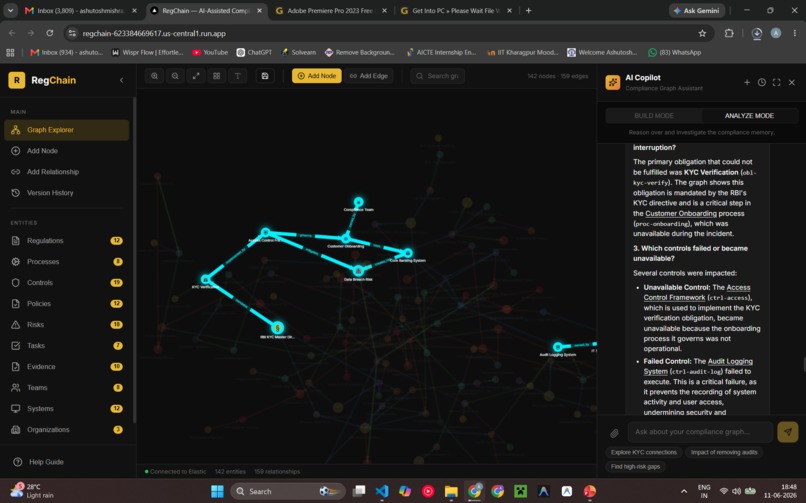This screenshot has height=503, width=806.
Task: Click the RBI KYC Master graph node
Action: pyautogui.click(x=278, y=328)
